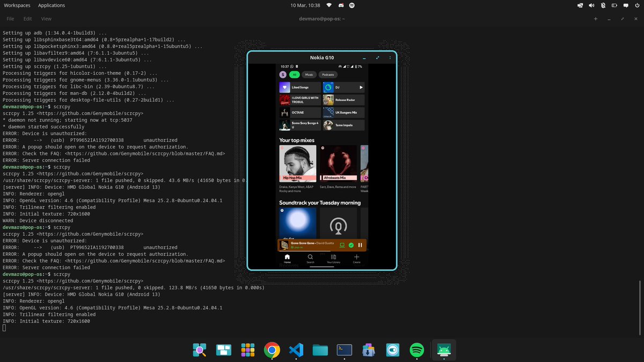This screenshot has width=644, height=362.
Task: Open the app grid icon in dock
Action: click(x=247, y=350)
